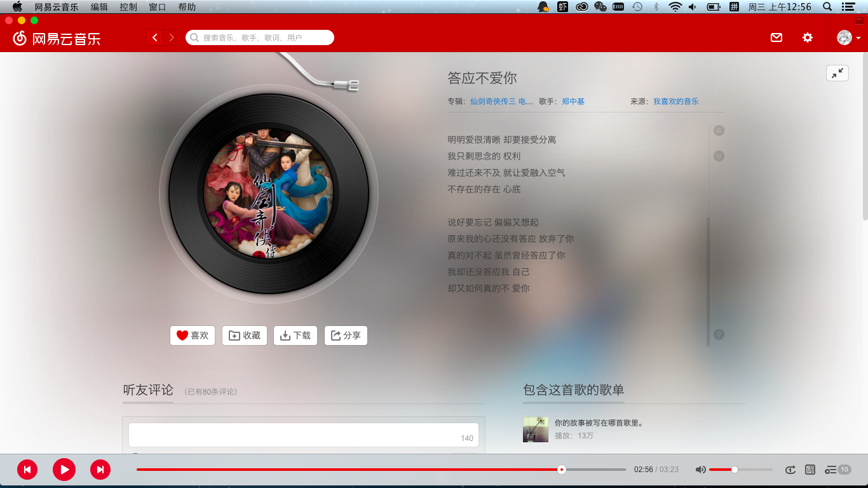
Task: Open the 帮助 menu
Action: pyautogui.click(x=187, y=7)
